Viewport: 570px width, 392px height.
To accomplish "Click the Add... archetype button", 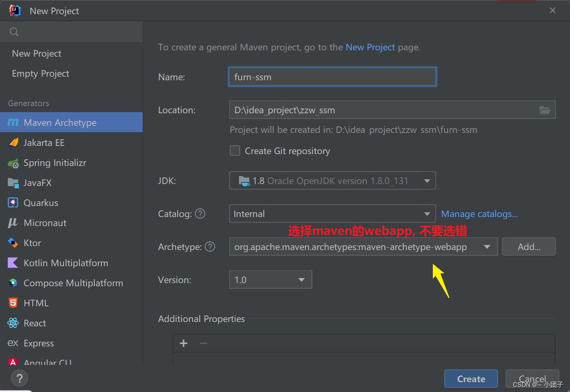I will coord(529,247).
